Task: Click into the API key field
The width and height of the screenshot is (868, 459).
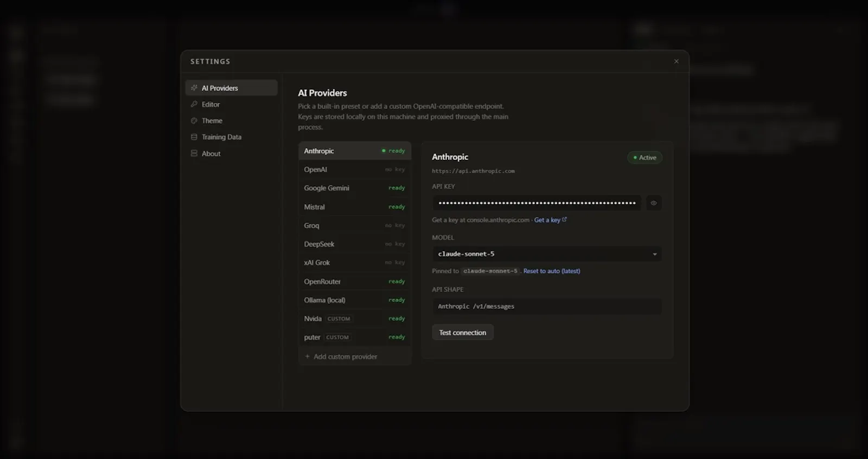Action: [537, 203]
